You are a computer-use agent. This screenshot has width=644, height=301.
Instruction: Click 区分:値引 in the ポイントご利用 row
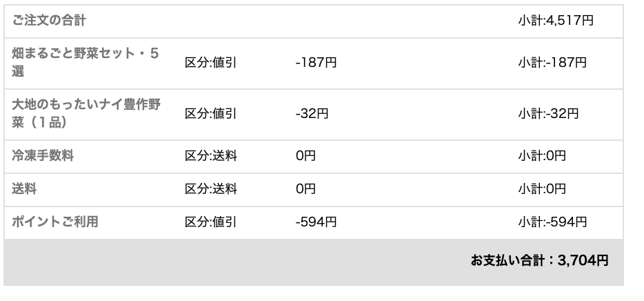210,222
